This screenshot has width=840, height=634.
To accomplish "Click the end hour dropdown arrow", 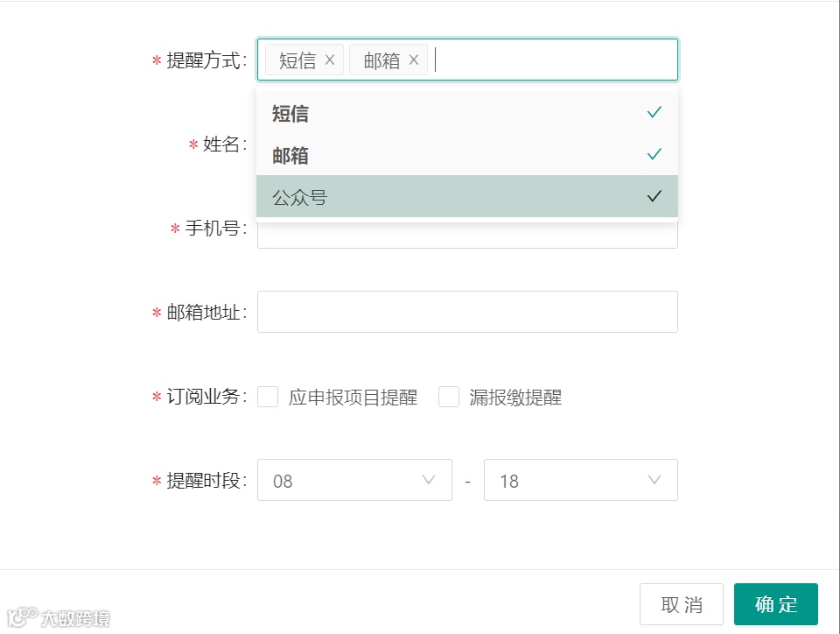I will pos(654,480).
